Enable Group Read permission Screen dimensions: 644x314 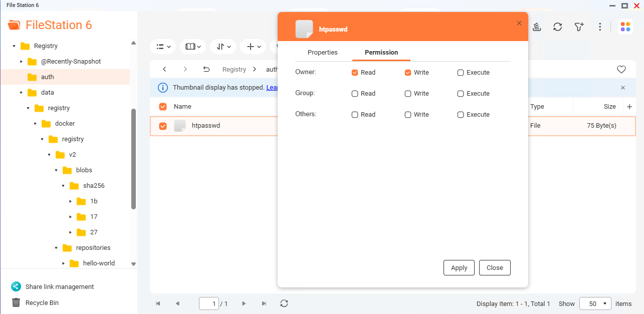pyautogui.click(x=355, y=94)
